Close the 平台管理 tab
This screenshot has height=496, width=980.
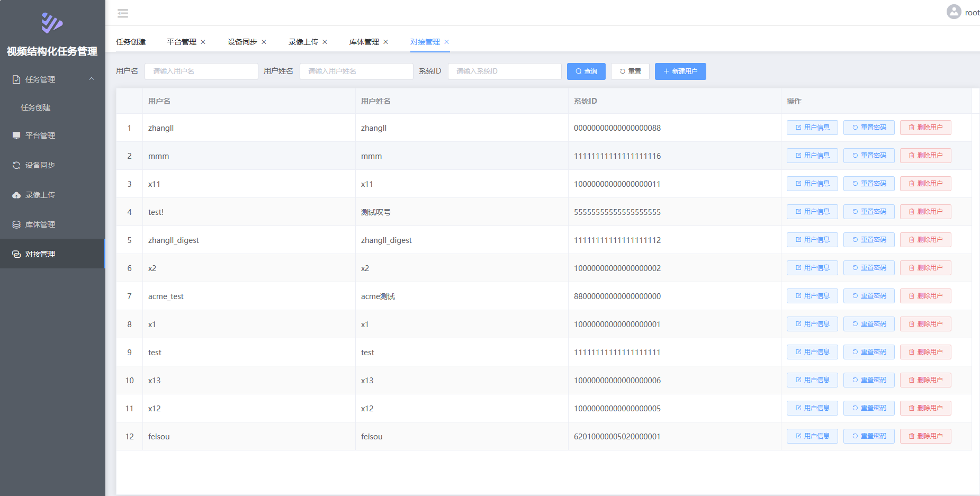point(203,42)
